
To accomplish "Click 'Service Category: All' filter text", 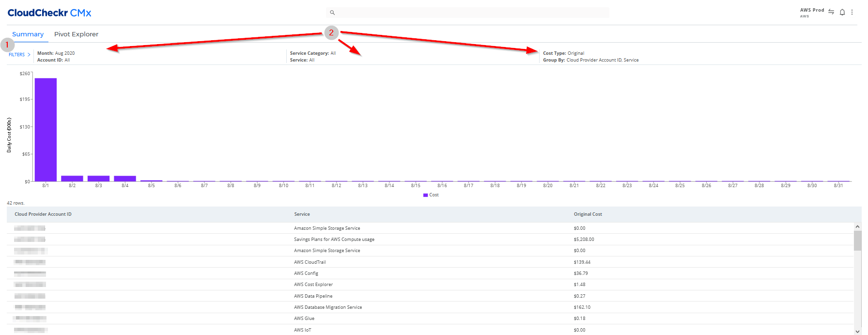I will pyautogui.click(x=313, y=53).
